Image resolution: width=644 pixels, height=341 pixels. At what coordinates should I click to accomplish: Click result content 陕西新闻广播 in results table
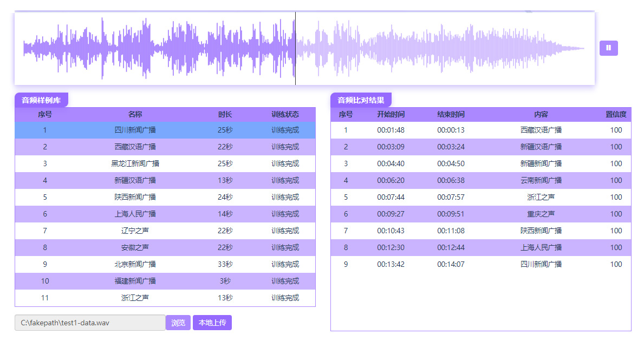pyautogui.click(x=541, y=231)
